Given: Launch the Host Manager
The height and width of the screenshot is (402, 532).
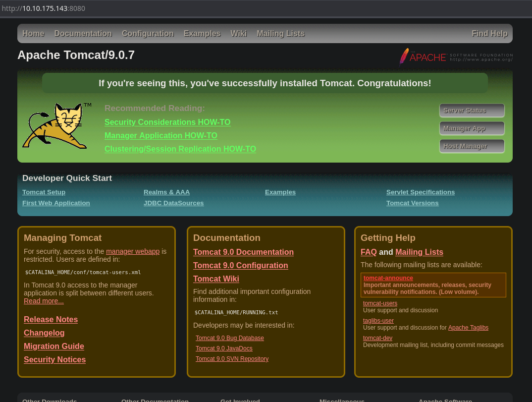Looking at the screenshot, I should click(x=472, y=146).
